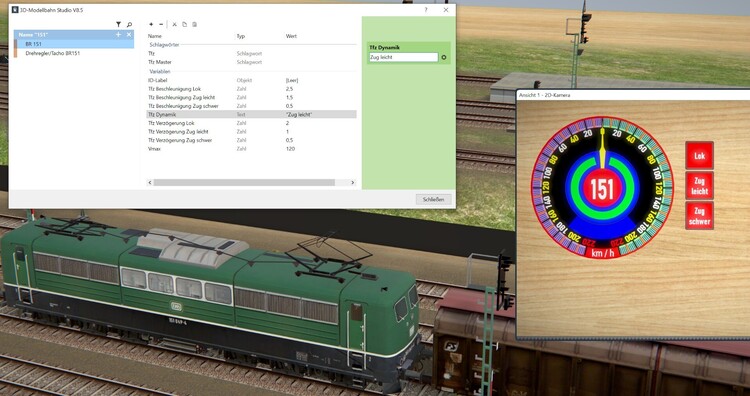Image resolution: width=750 pixels, height=396 pixels.
Task: Click the X icon in the Name "151" header
Action: pos(129,35)
